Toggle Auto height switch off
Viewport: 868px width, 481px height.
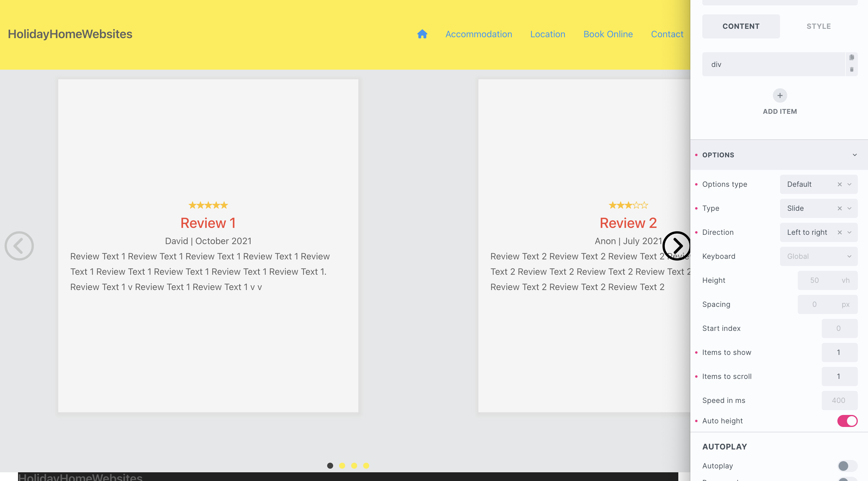[x=847, y=421]
